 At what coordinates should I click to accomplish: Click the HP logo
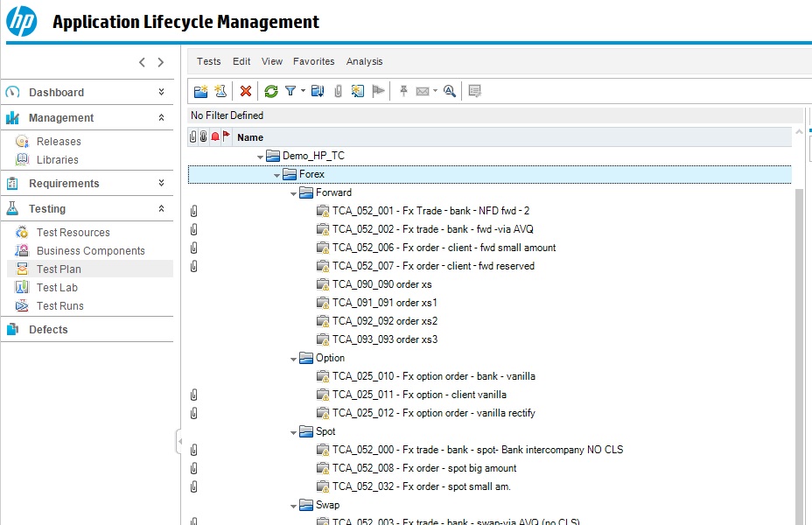[21, 21]
